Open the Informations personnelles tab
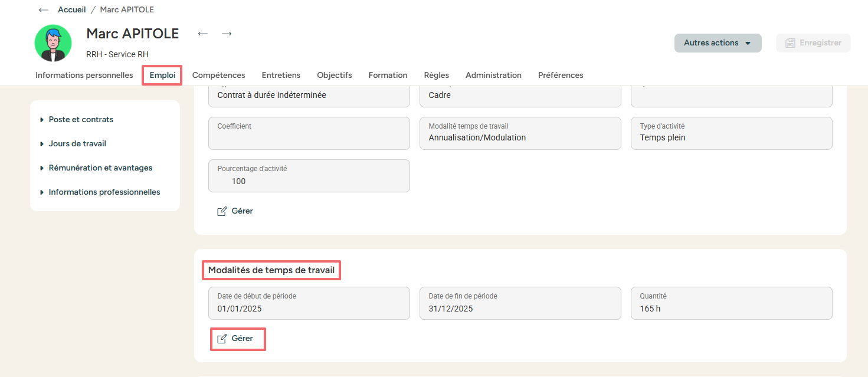868x377 pixels. click(84, 76)
